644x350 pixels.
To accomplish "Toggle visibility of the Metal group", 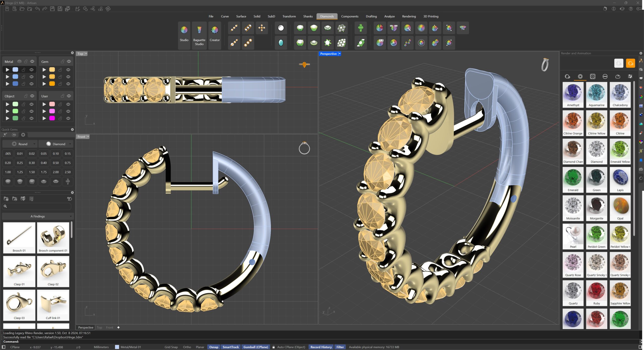I will pos(32,61).
